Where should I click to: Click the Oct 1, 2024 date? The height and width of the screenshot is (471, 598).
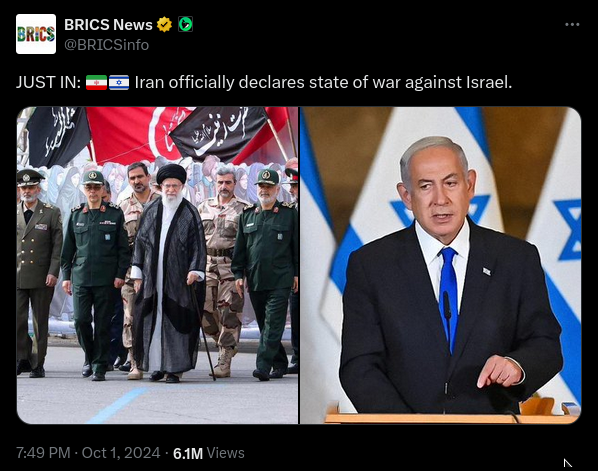(121, 453)
